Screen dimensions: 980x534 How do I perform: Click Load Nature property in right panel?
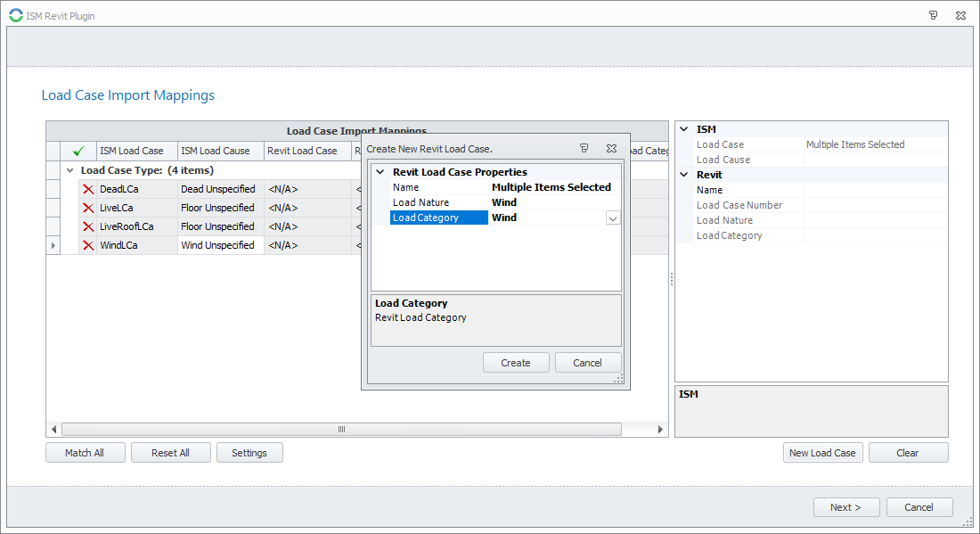(x=748, y=220)
